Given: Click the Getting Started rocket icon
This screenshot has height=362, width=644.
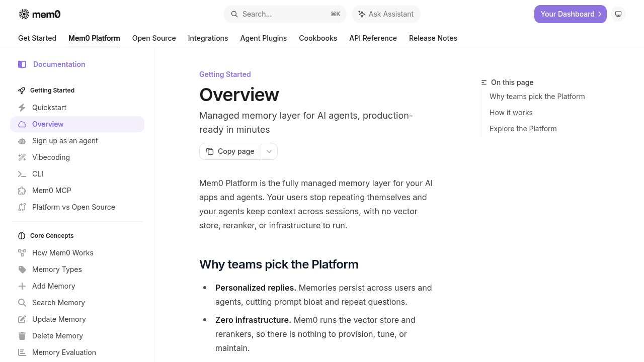Looking at the screenshot, I should coord(22,90).
